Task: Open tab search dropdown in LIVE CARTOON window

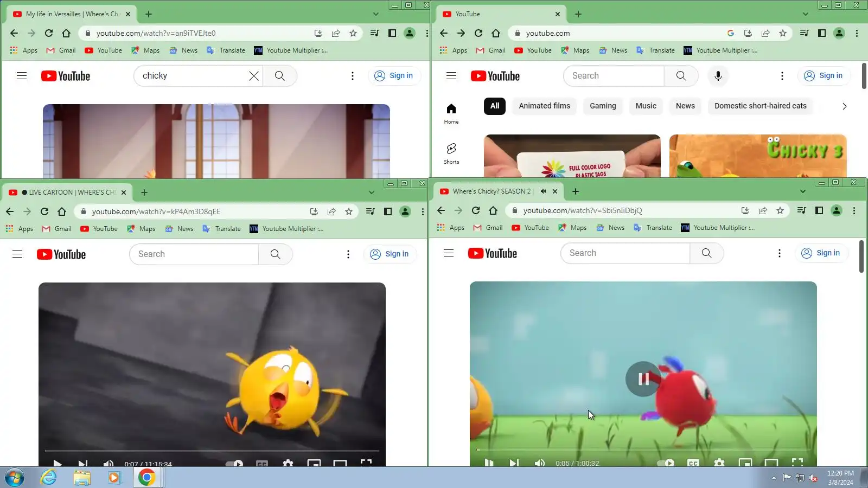Action: click(371, 192)
